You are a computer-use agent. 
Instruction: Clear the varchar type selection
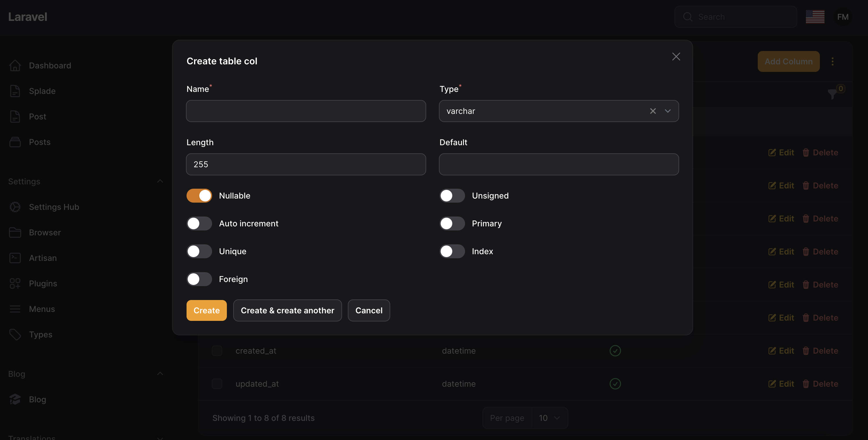[653, 111]
